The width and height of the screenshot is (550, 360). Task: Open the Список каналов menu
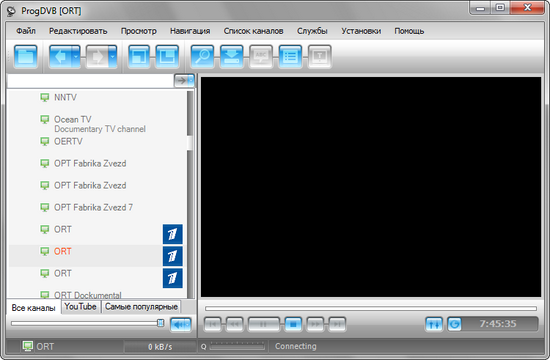click(x=253, y=31)
